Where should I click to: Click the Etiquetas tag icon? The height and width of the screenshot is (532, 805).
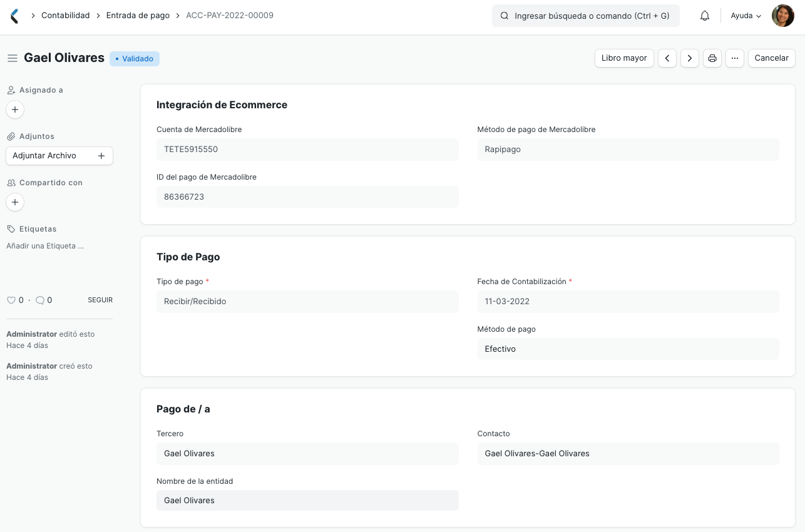pyautogui.click(x=11, y=229)
